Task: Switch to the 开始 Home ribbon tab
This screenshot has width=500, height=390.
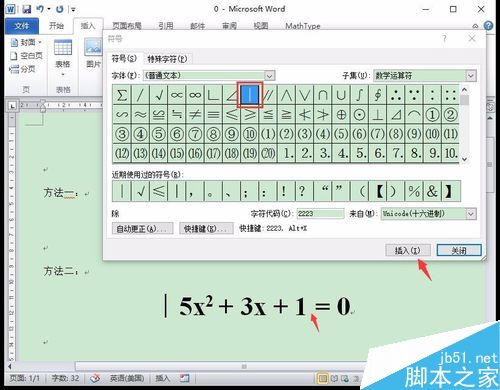Action: pyautogui.click(x=56, y=26)
